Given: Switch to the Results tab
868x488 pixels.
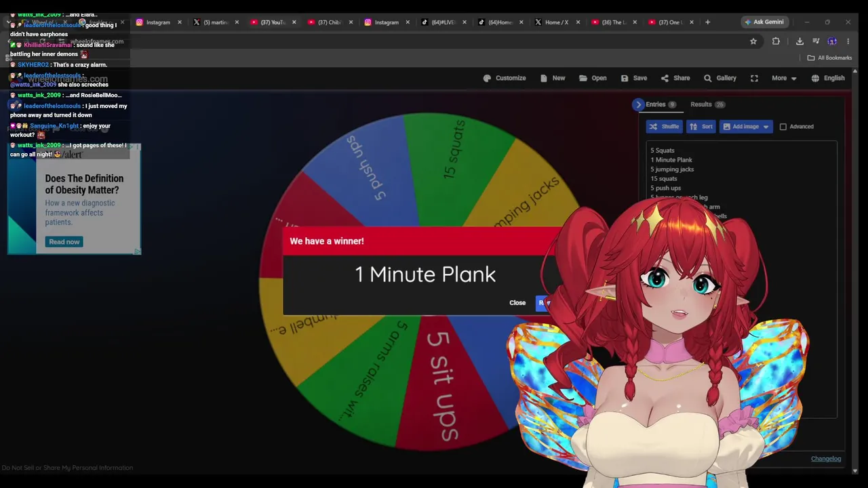Looking at the screenshot, I should (707, 104).
